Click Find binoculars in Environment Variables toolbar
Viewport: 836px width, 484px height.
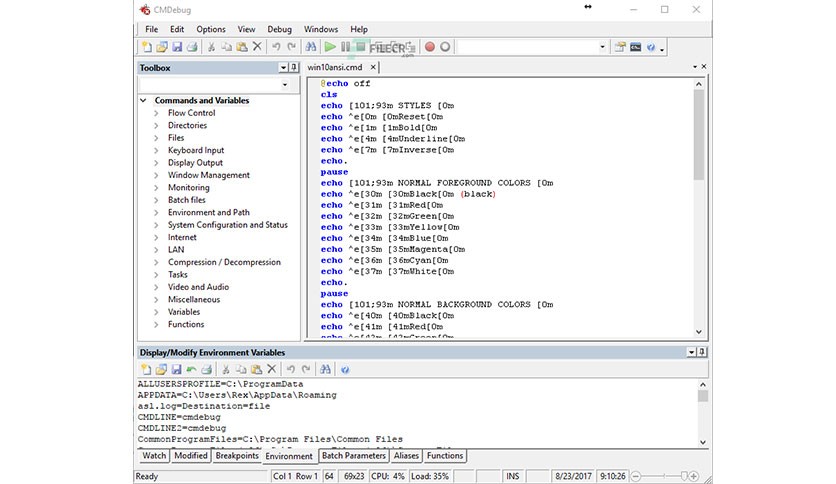[325, 369]
